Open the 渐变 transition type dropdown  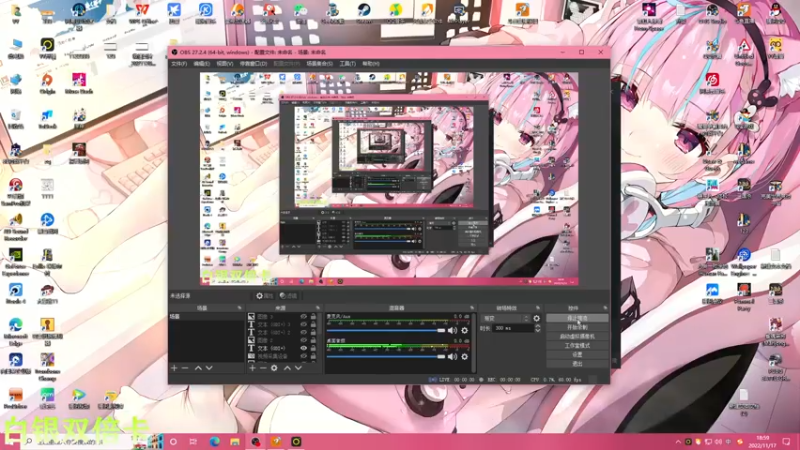point(505,318)
